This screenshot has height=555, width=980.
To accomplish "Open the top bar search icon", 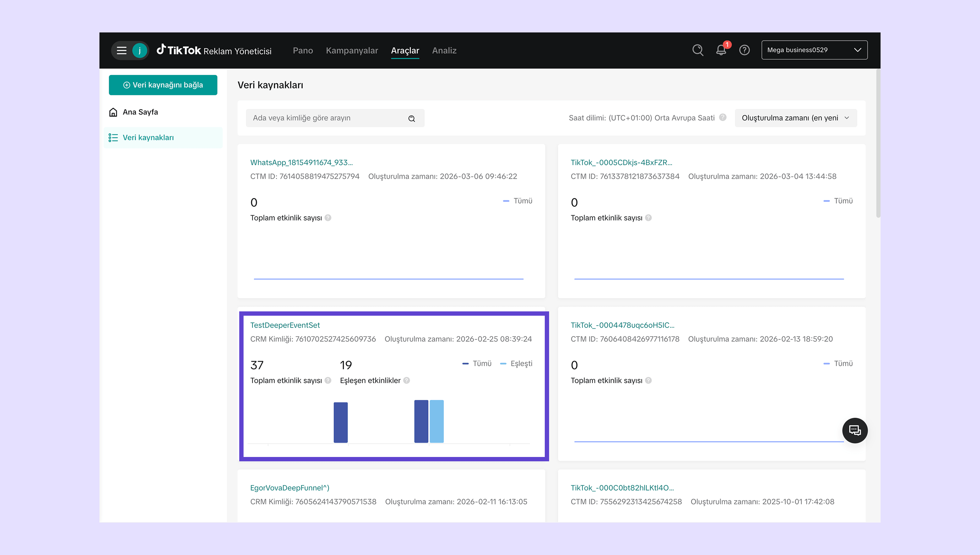I will (x=698, y=50).
